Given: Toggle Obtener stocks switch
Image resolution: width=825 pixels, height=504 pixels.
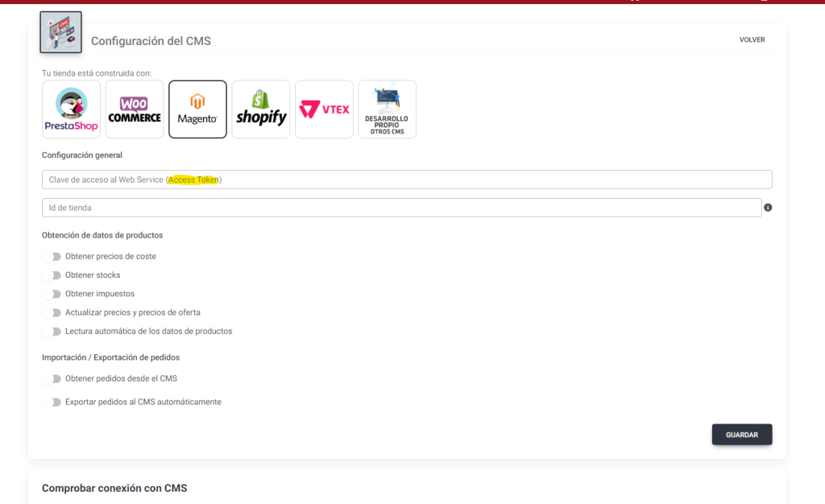Looking at the screenshot, I should click(x=52, y=275).
